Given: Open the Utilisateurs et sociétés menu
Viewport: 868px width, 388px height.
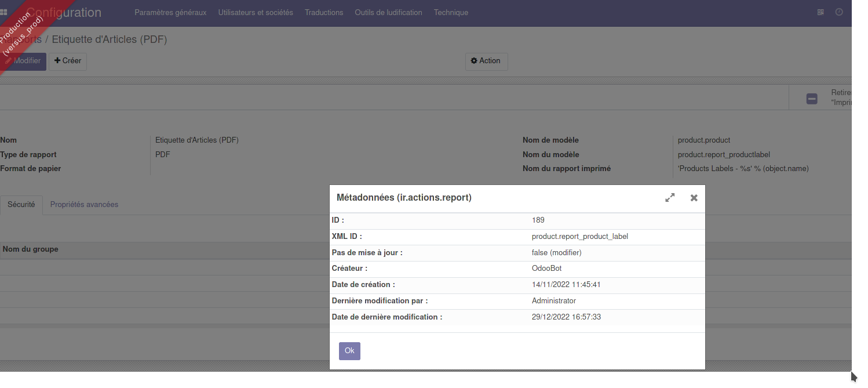Looking at the screenshot, I should coord(255,12).
